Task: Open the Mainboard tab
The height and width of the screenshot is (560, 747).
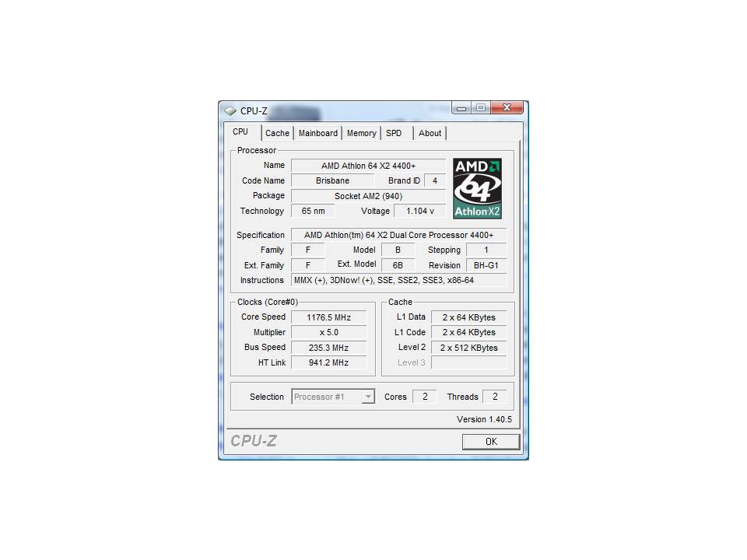Action: point(317,133)
